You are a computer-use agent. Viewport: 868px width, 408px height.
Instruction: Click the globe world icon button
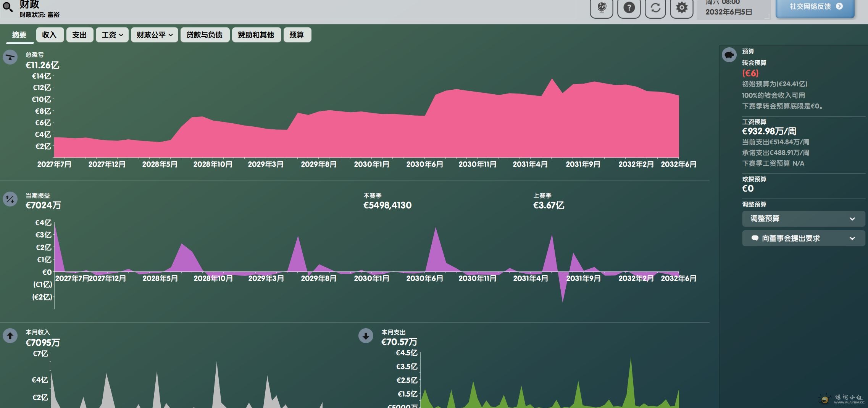click(602, 8)
